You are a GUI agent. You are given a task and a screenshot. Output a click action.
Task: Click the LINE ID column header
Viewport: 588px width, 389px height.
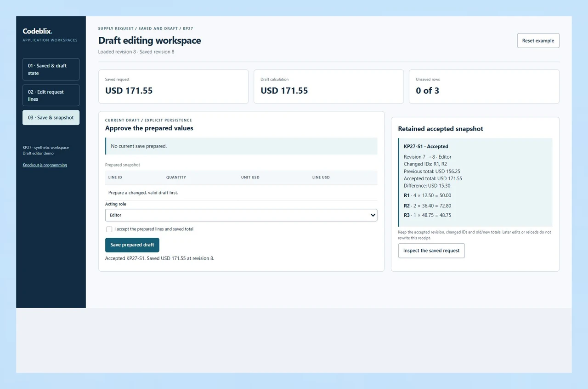click(x=115, y=177)
